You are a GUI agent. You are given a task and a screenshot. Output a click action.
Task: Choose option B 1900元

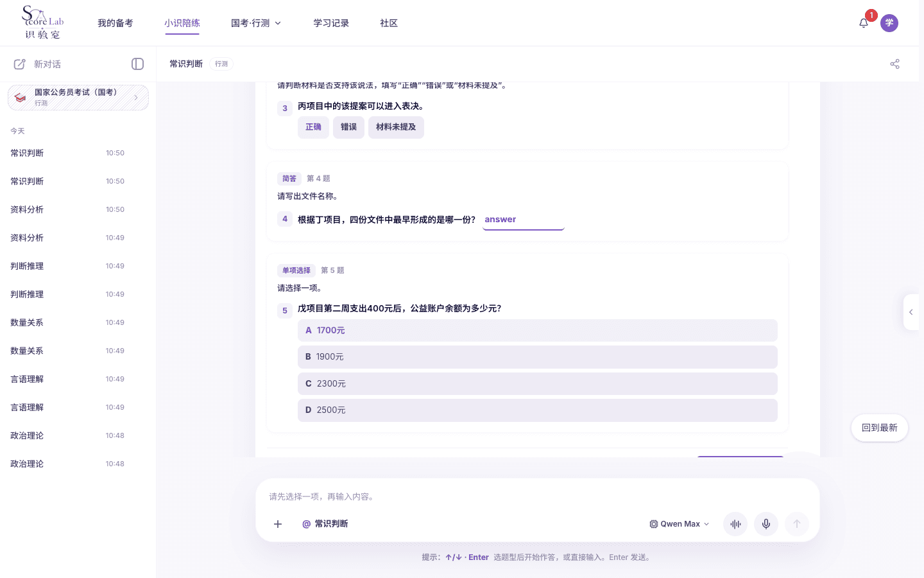click(x=538, y=357)
